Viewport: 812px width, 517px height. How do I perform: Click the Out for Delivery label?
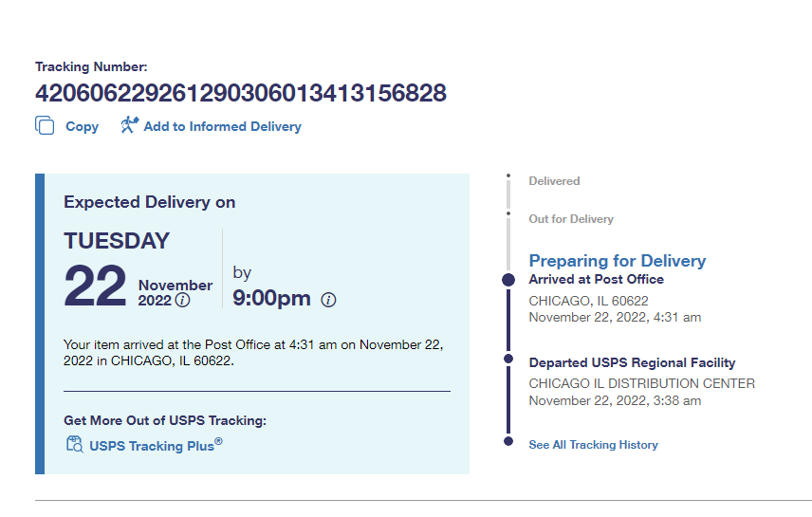(571, 219)
